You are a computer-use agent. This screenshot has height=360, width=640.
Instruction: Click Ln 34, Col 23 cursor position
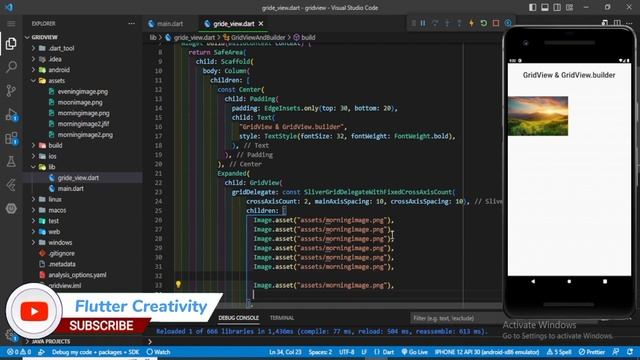[285, 352]
